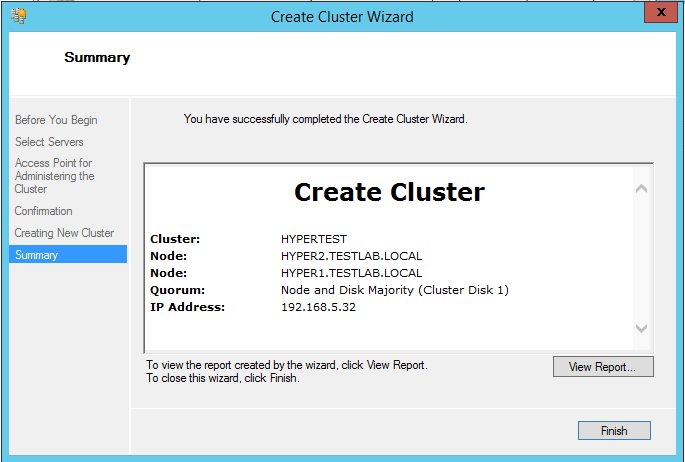Click the Quorum: label in report
Screen dimensions: 685x462
tap(177, 290)
